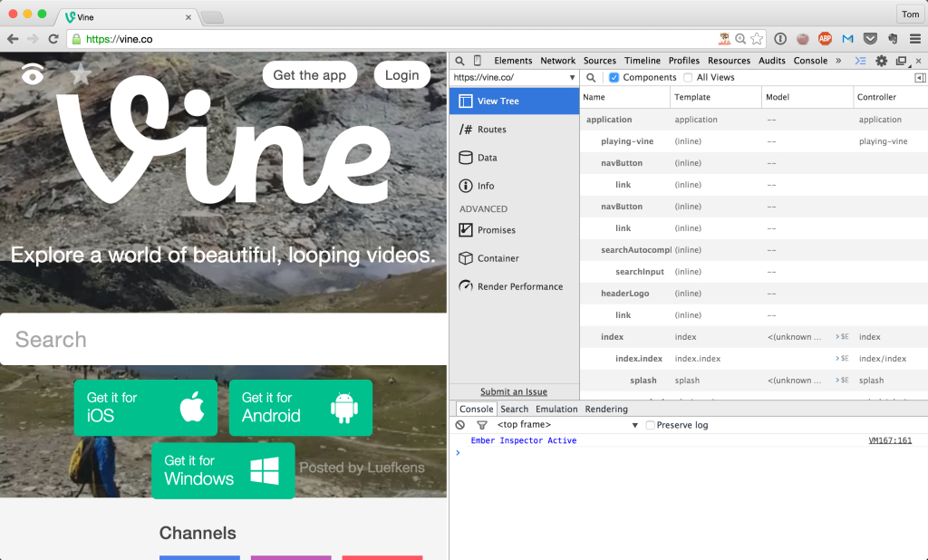This screenshot has width=928, height=560.
Task: Open the VM167:161 source link
Action: click(x=890, y=440)
